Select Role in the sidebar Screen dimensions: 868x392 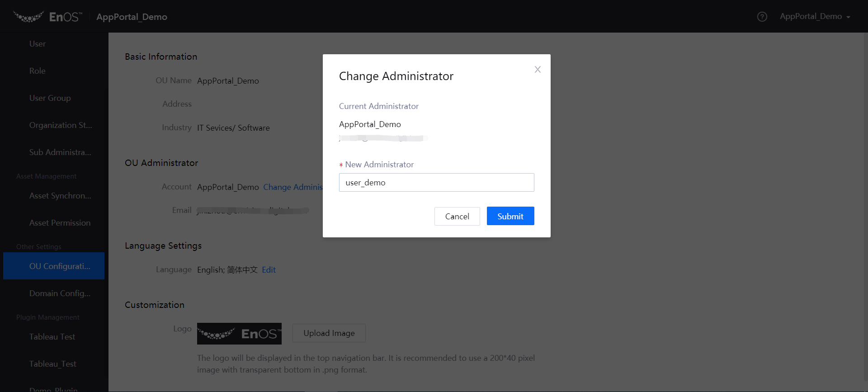pyautogui.click(x=38, y=71)
